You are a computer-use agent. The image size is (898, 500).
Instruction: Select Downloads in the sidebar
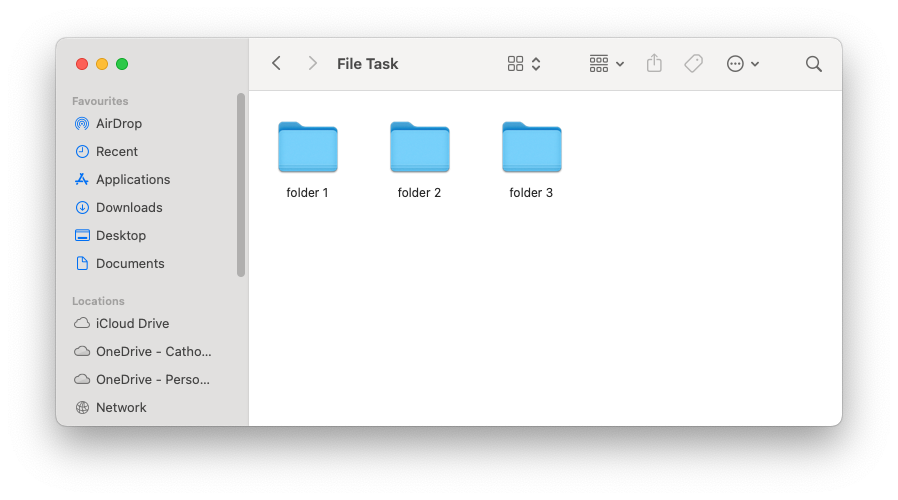click(x=128, y=208)
